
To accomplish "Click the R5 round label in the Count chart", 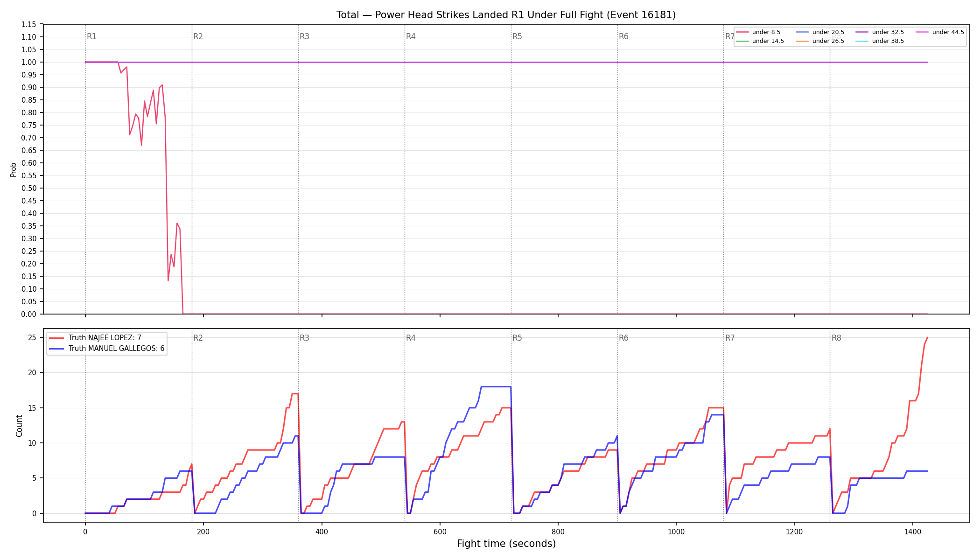I will pos(517,338).
